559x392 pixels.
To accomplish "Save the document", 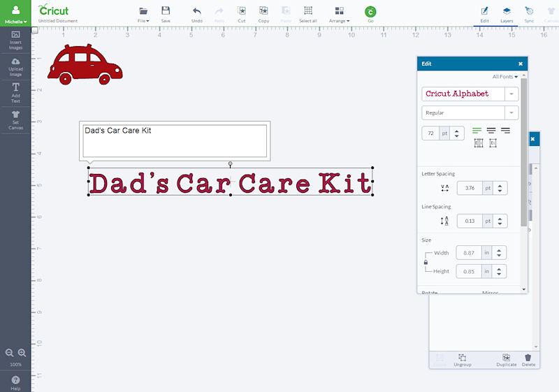I will pos(166,14).
